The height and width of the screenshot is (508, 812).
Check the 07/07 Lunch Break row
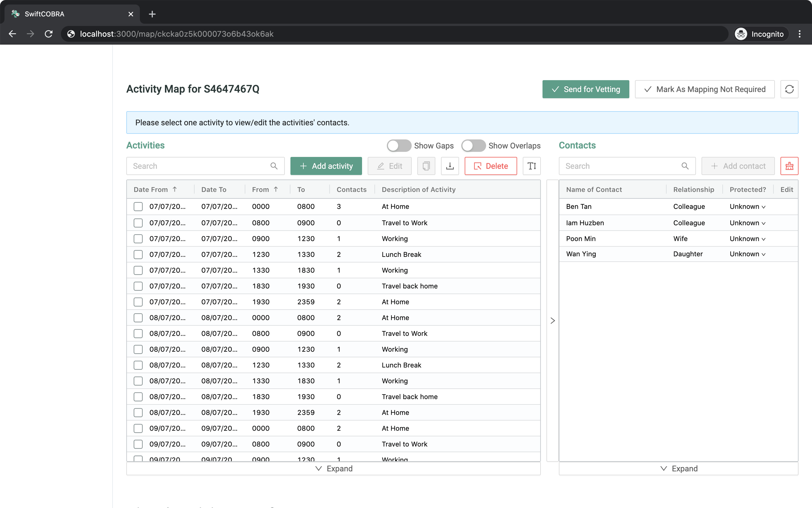(x=138, y=254)
